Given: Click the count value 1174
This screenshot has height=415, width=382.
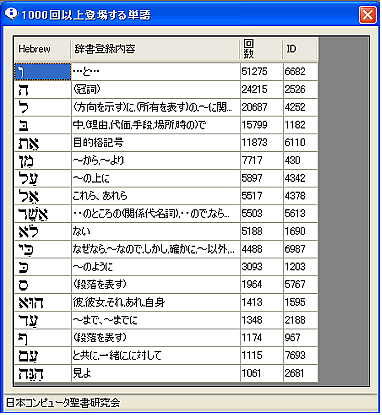Looking at the screenshot, I should coord(262,338).
